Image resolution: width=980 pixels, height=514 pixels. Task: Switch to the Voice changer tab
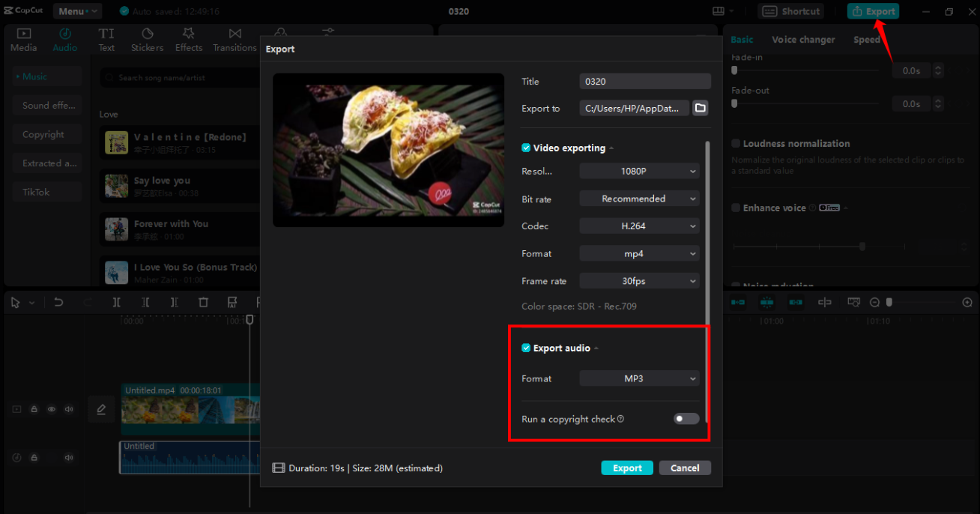click(x=803, y=40)
